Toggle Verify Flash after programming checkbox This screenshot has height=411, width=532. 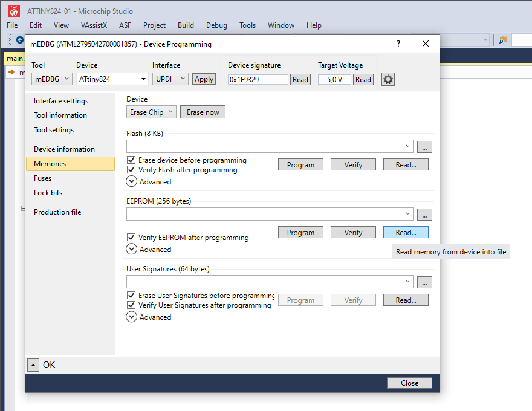pyautogui.click(x=131, y=170)
